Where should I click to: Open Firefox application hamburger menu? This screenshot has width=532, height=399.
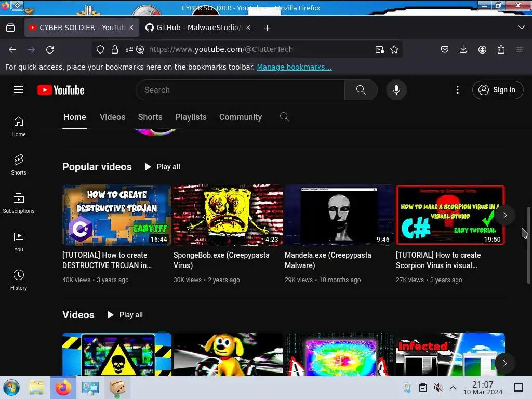520,49
